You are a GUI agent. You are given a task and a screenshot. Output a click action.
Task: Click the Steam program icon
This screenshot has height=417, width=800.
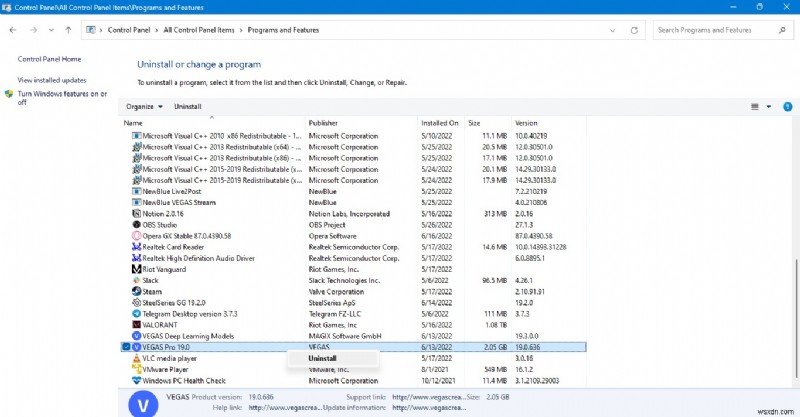(136, 291)
